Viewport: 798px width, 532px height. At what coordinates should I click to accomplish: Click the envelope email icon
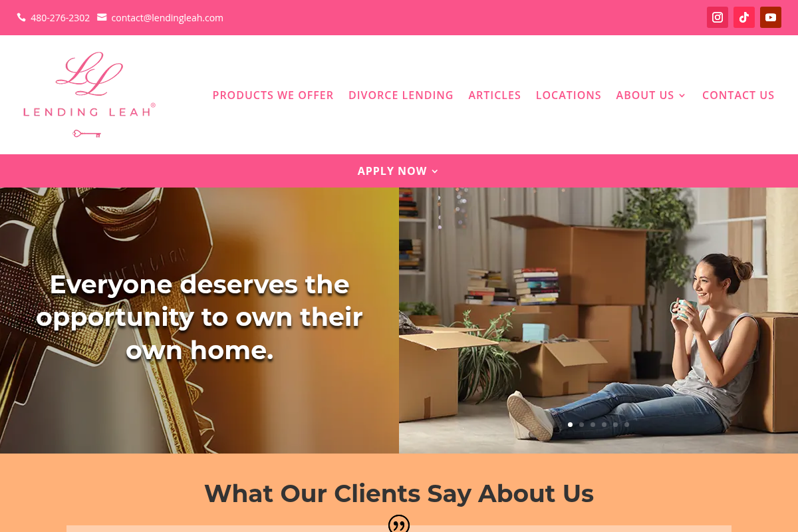(102, 17)
